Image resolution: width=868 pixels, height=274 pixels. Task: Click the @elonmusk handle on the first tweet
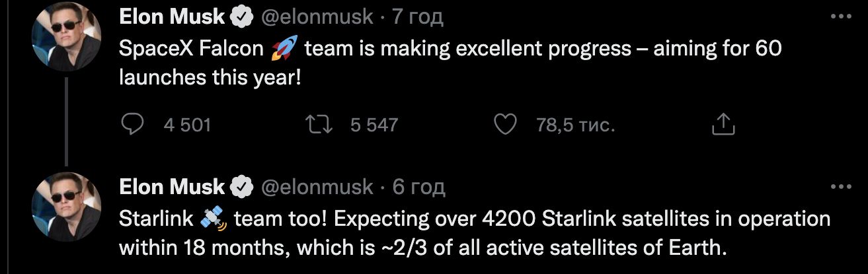(317, 18)
